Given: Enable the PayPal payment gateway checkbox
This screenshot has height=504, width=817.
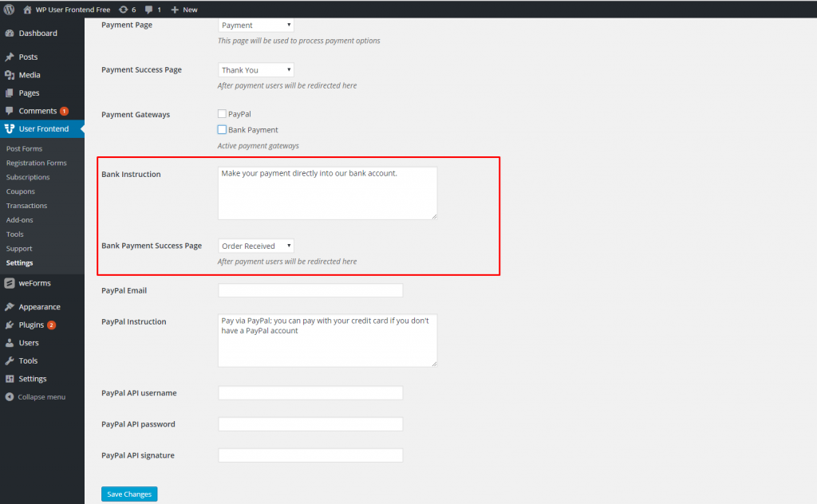Looking at the screenshot, I should pos(222,113).
